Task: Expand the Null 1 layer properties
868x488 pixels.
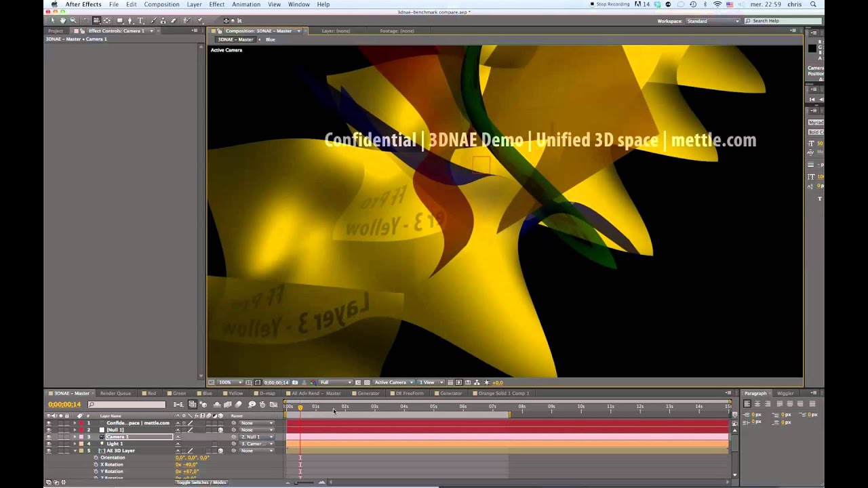Action: point(75,430)
